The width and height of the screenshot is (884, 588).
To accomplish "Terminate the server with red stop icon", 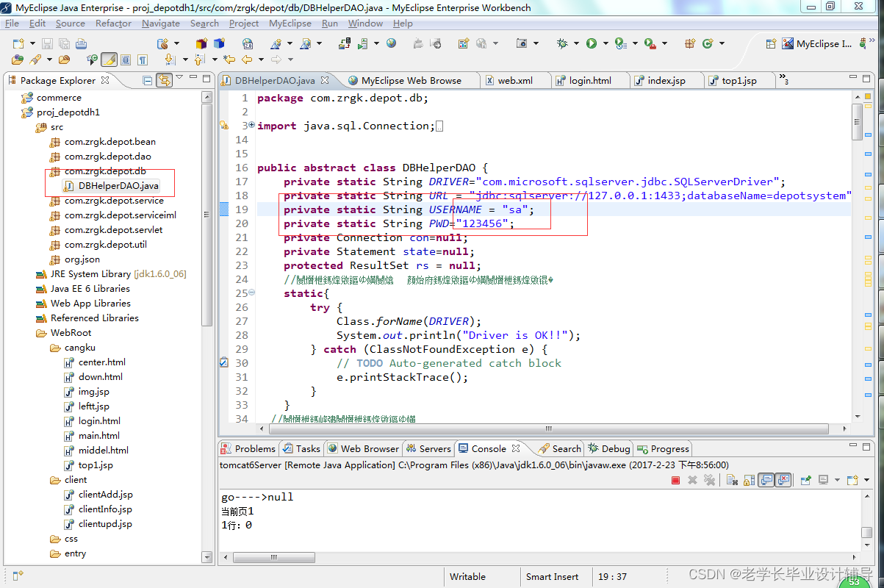I will click(675, 480).
